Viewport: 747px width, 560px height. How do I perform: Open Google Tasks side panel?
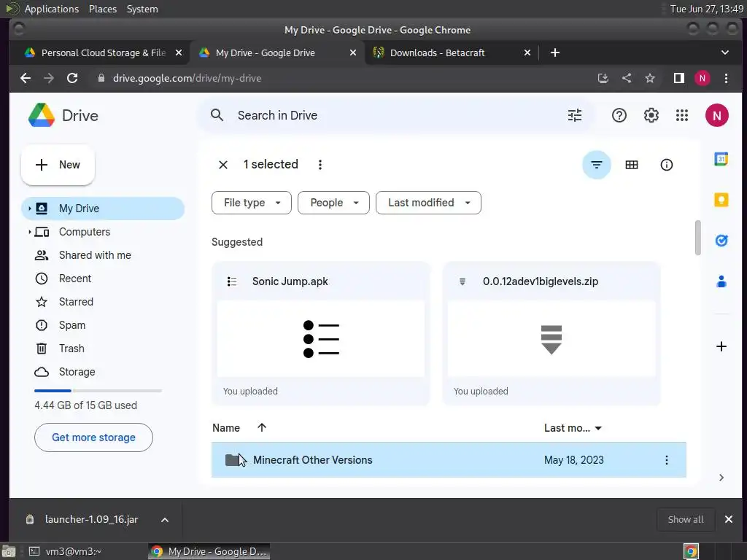[721, 241]
